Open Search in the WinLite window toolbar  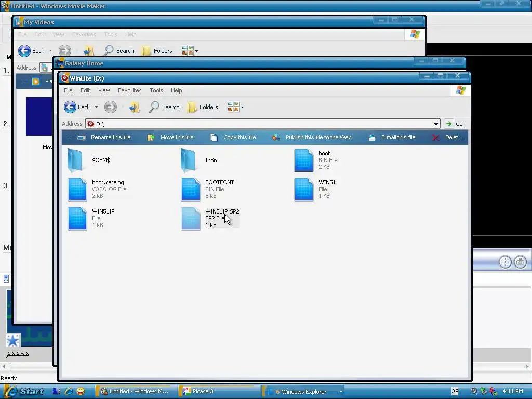click(x=165, y=107)
